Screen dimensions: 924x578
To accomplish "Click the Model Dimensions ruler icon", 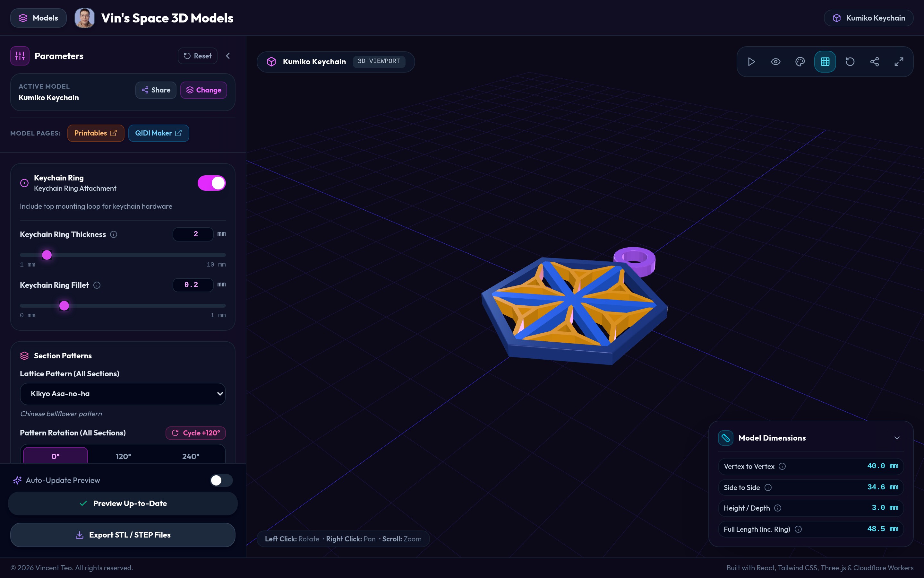I will 725,438.
